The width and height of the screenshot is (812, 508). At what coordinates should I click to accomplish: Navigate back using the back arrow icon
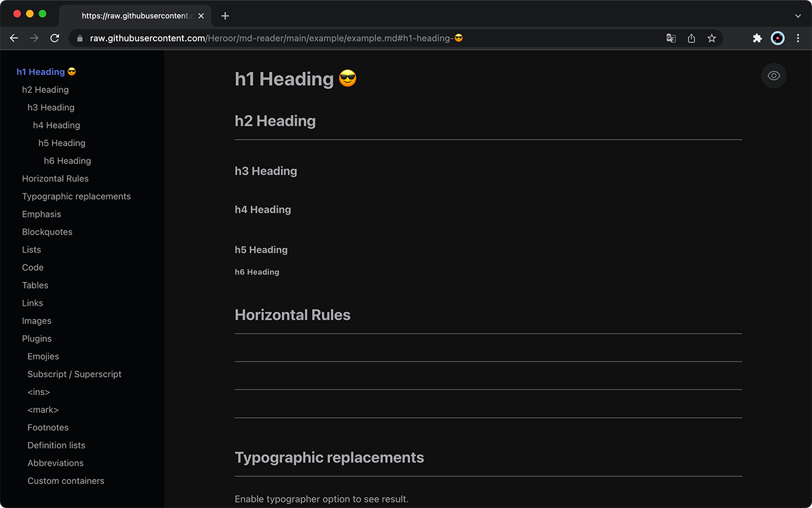(x=14, y=38)
